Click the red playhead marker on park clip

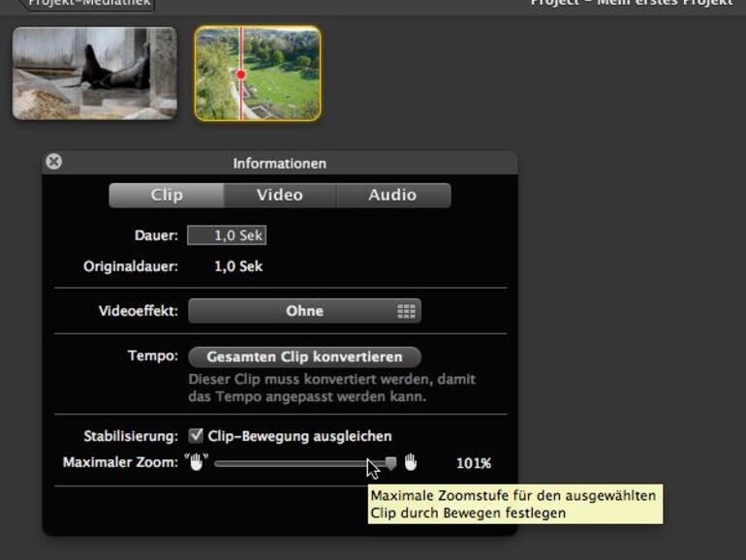point(241,75)
